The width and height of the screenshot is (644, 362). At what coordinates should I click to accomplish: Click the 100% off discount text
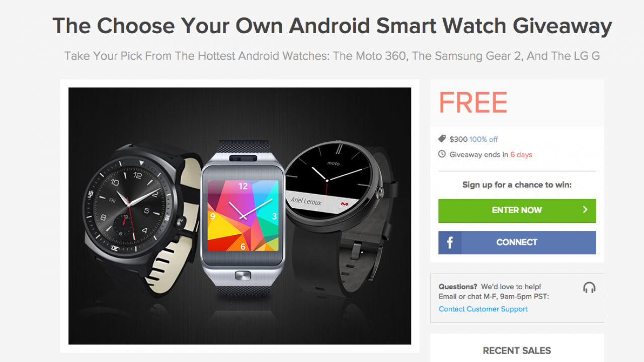coord(484,139)
